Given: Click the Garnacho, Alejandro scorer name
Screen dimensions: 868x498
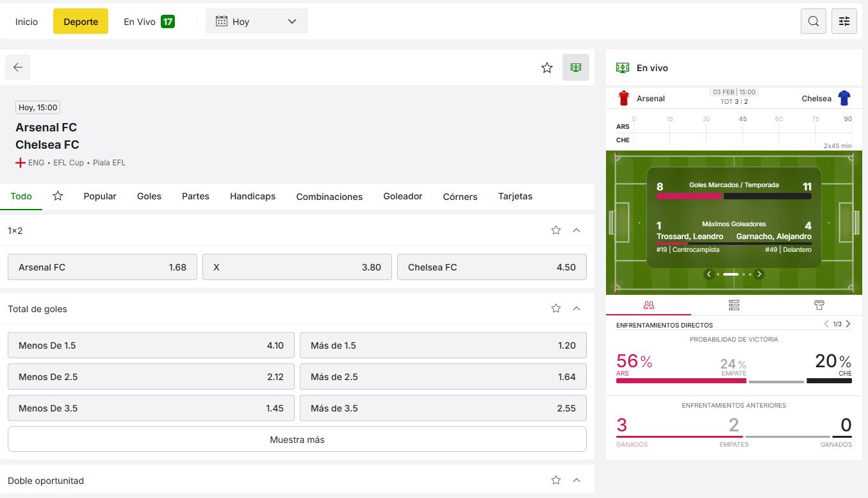Looking at the screenshot, I should (774, 237).
